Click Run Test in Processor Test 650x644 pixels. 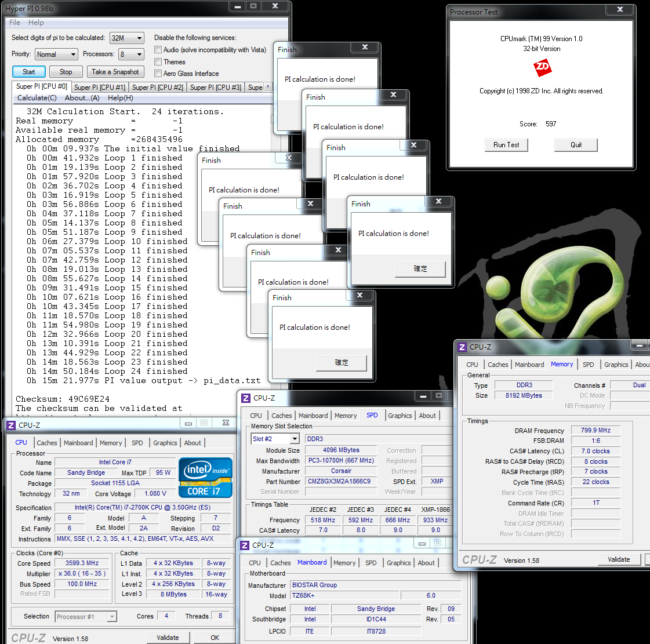[506, 145]
